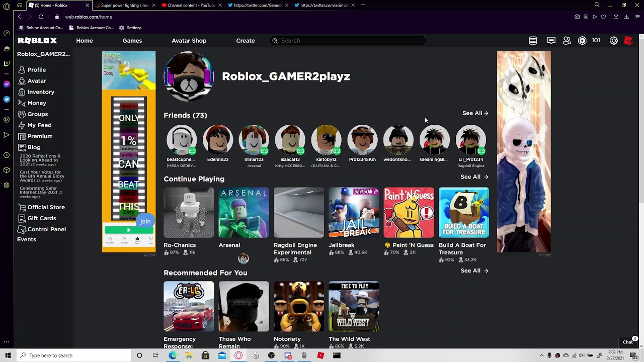This screenshot has width=644, height=362.
Task: Open the messages icon in the top bar
Action: click(551, 41)
